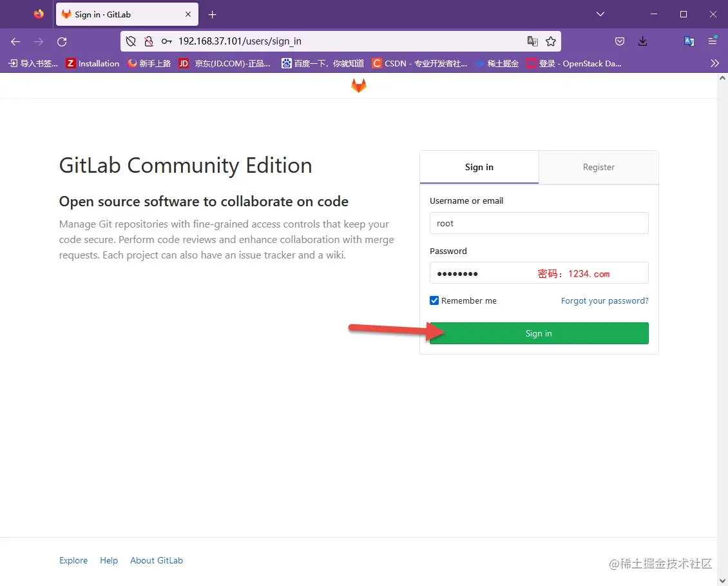Screen dimensions: 728x586
Task: Click the green Sign in button
Action: click(x=539, y=333)
